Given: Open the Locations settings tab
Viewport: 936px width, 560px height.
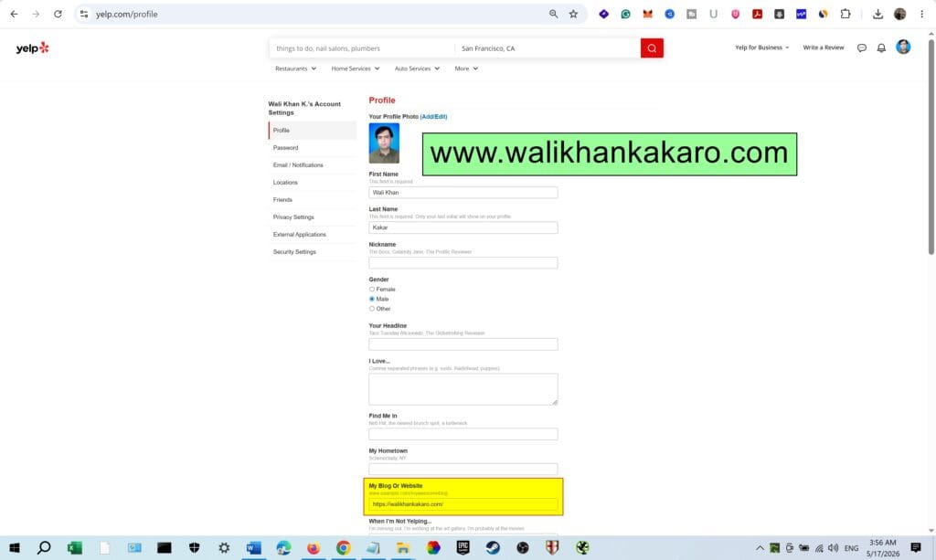Looking at the screenshot, I should point(313,183).
